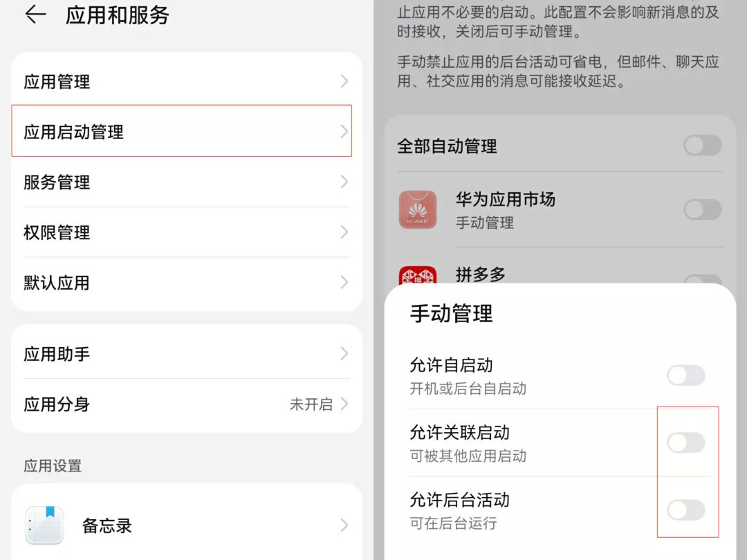Open the highlighted 应用启动管理 menu item

[182, 131]
